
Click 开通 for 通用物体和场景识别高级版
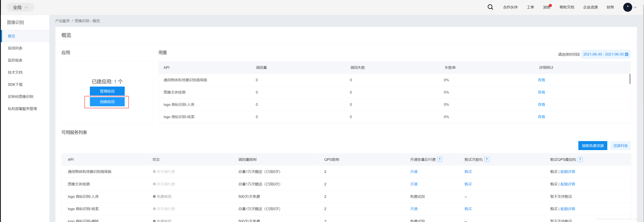414,172
